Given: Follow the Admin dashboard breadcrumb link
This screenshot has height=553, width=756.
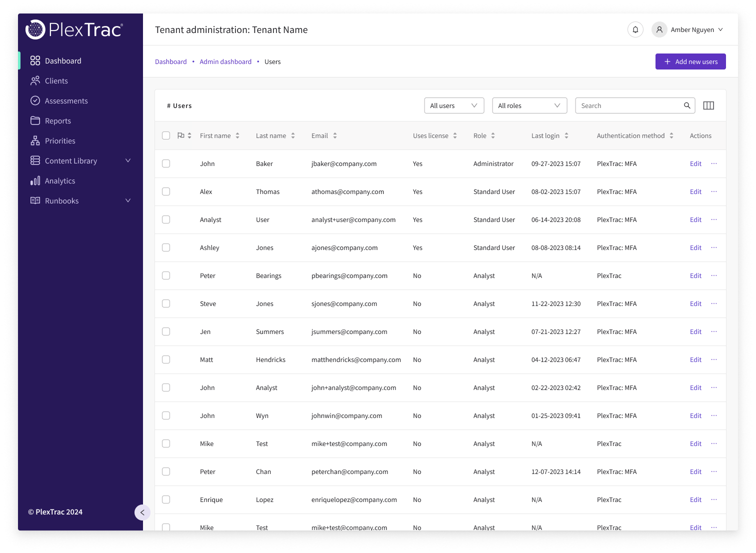Looking at the screenshot, I should (225, 61).
